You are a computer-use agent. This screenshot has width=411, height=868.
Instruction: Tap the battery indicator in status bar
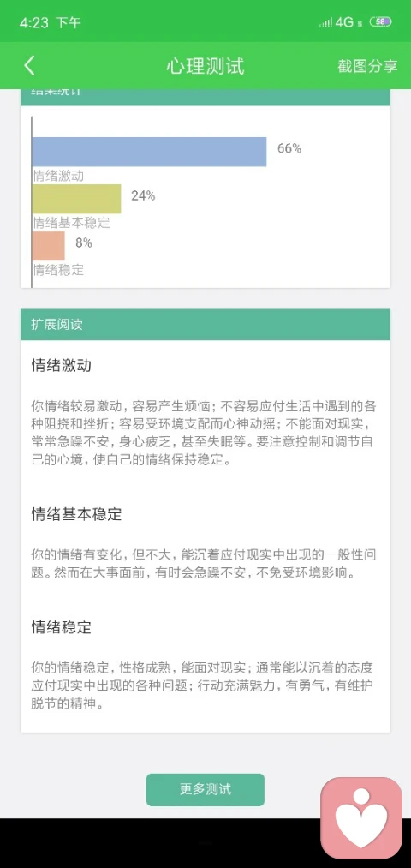coord(380,22)
